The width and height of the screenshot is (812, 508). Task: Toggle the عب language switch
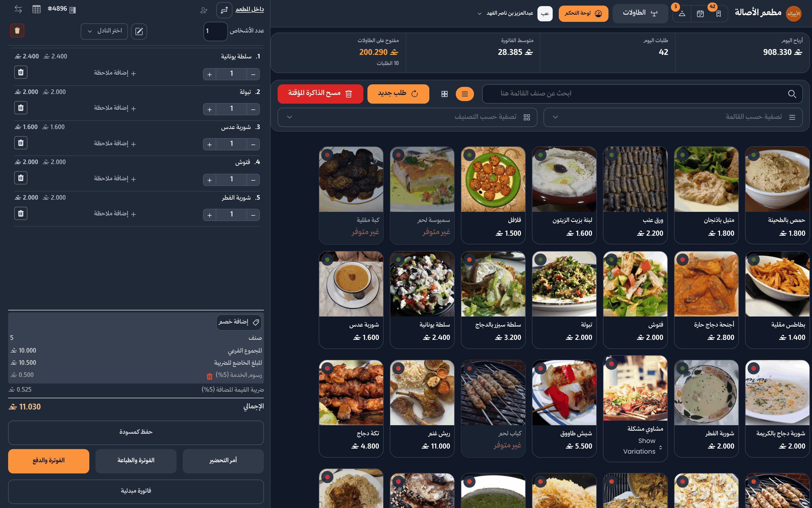(x=545, y=14)
